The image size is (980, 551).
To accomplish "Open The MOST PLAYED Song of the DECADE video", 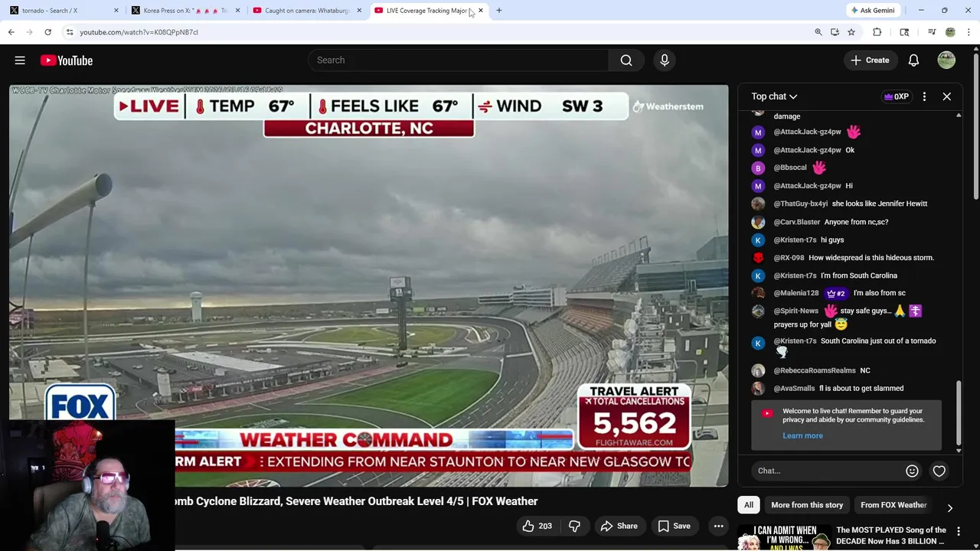I will [891, 536].
